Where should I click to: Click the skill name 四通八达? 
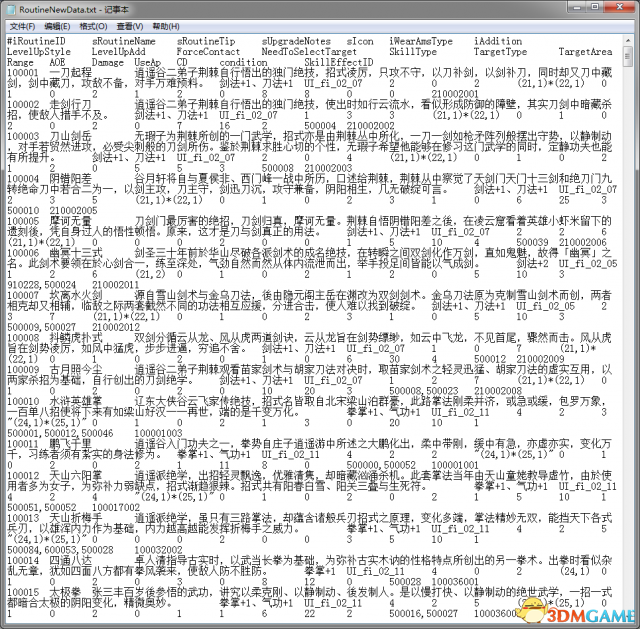pyautogui.click(x=71, y=561)
